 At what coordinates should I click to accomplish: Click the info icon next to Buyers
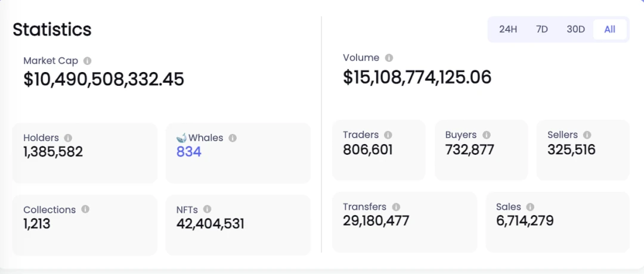tap(487, 135)
